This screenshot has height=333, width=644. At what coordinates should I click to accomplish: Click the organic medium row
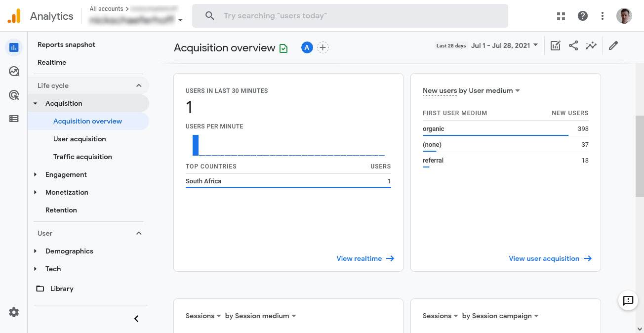[506, 129]
